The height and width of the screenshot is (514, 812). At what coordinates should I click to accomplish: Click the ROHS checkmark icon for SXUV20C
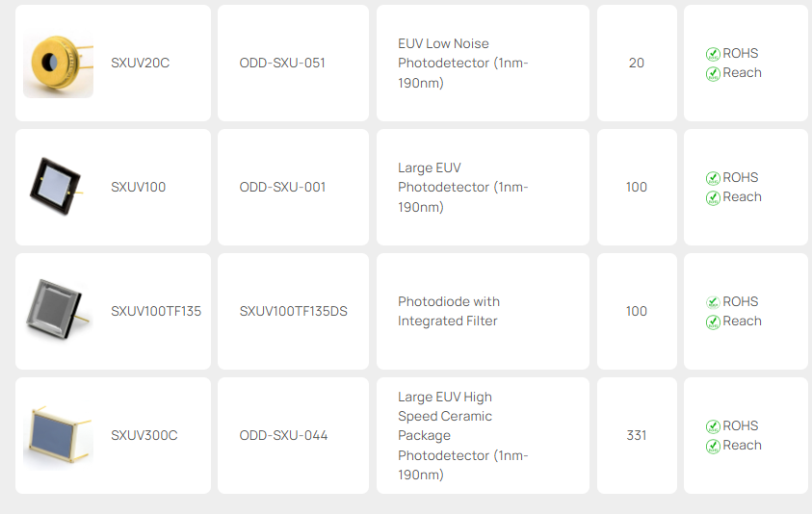coord(713,55)
